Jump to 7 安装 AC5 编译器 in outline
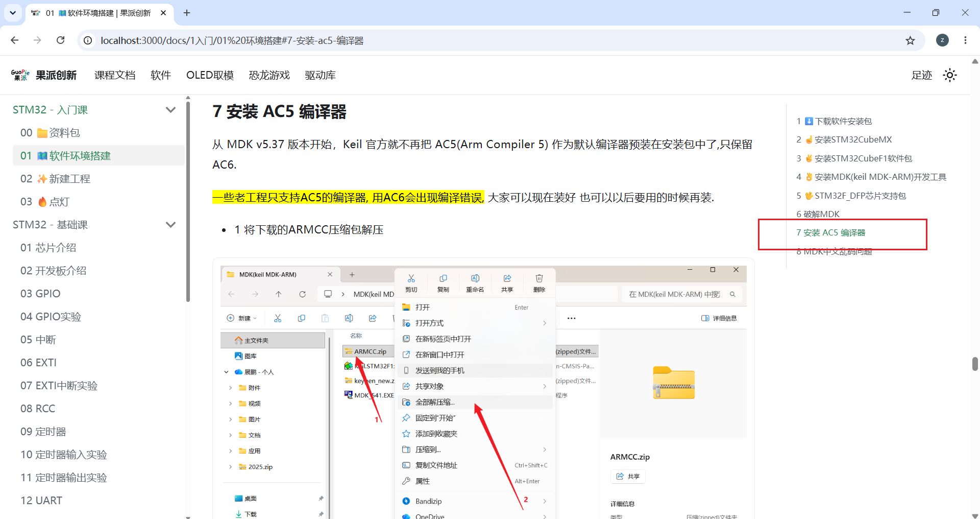980x519 pixels. 831,232
